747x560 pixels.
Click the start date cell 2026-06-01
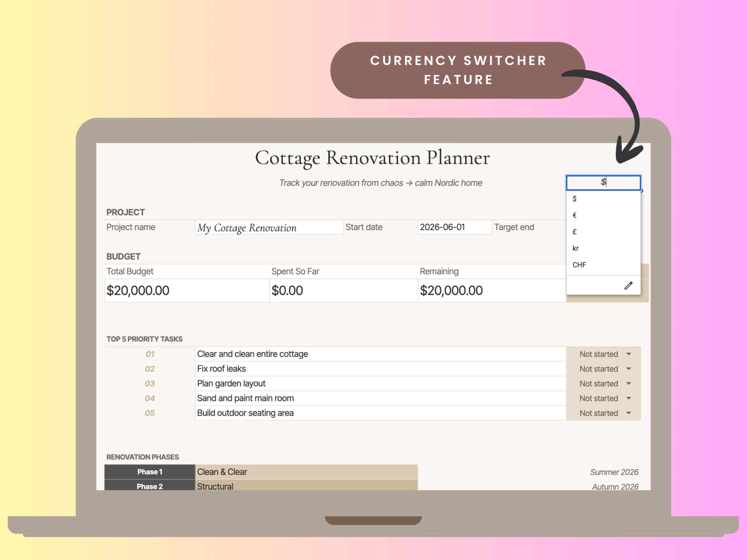tap(455, 227)
